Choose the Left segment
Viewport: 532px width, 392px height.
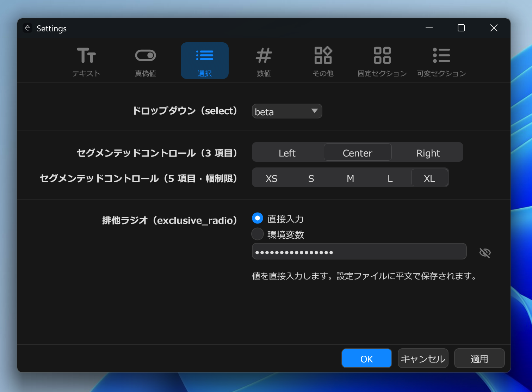click(287, 152)
